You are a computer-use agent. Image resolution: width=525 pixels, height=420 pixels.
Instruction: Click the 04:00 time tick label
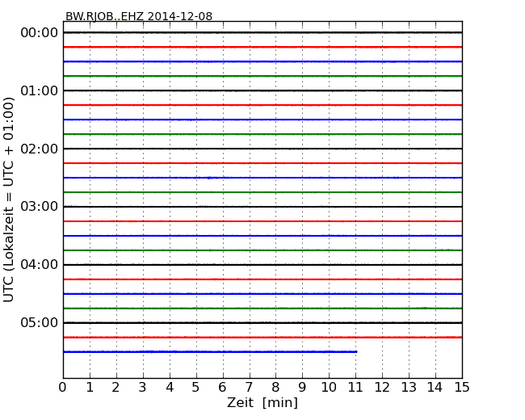tap(40, 265)
